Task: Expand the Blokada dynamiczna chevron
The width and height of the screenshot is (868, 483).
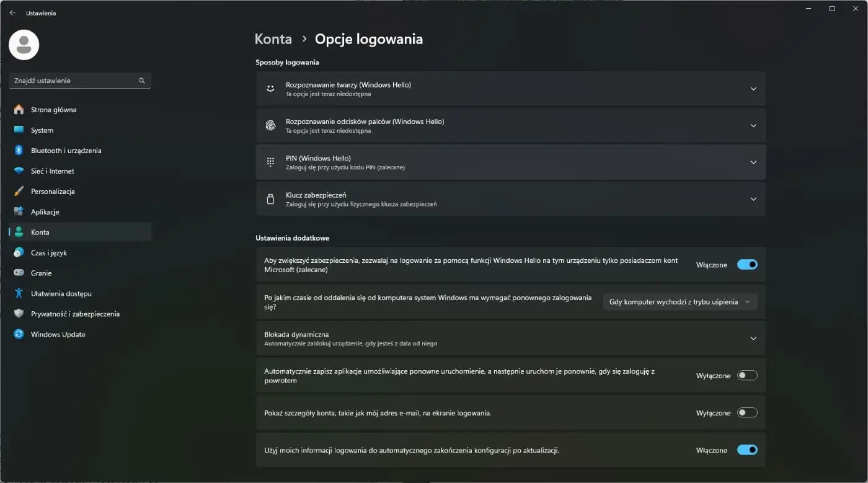Action: 753,339
